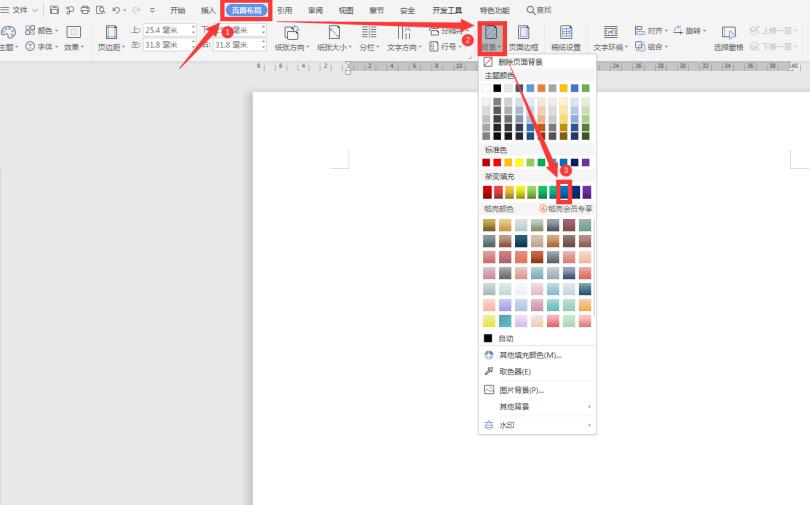This screenshot has width=810, height=505.
Task: Increase the top margin stepper up arrow
Action: tap(193, 27)
